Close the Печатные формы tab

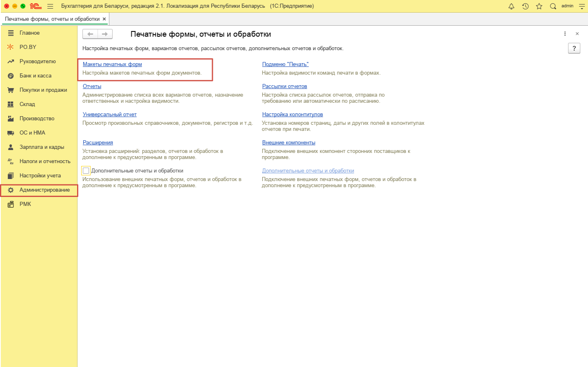coord(104,19)
